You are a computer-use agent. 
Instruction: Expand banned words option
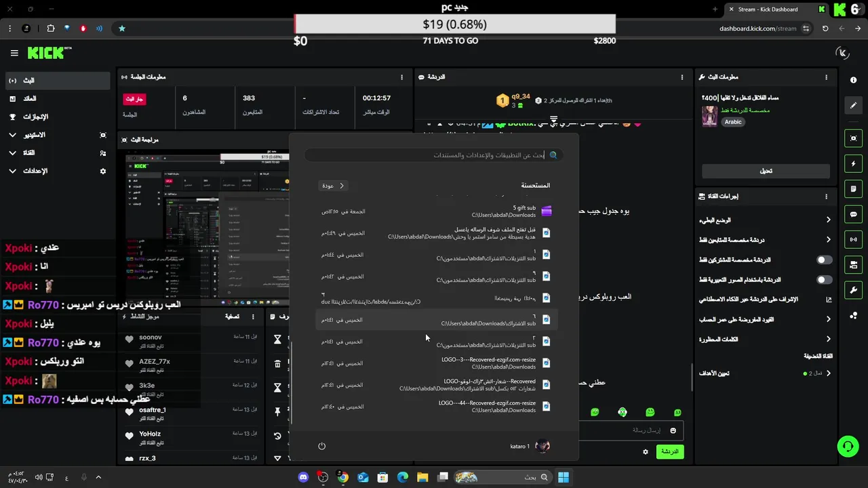(x=766, y=339)
